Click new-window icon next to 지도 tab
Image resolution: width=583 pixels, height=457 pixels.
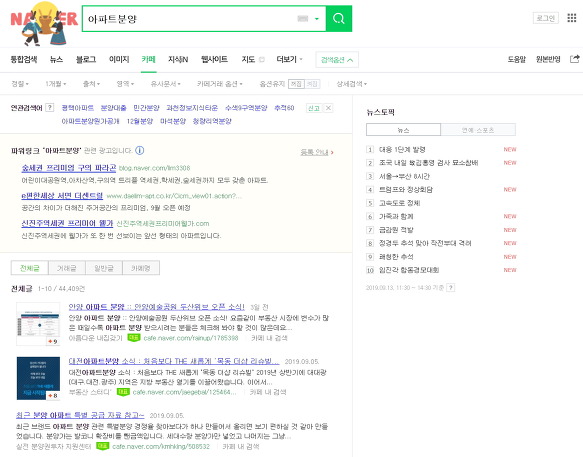261,59
